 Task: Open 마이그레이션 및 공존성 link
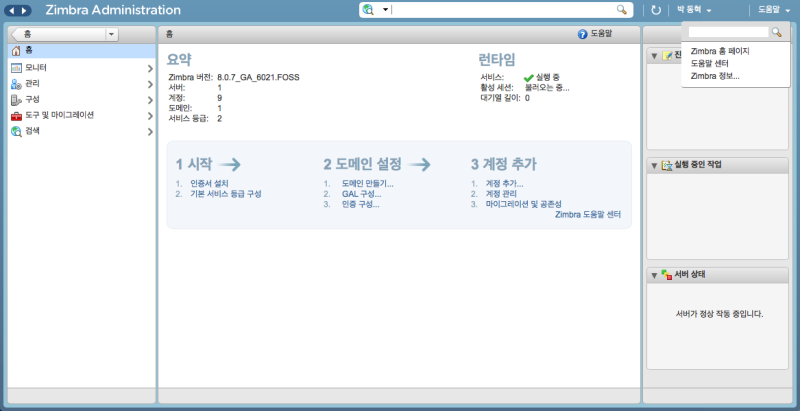[x=524, y=204]
